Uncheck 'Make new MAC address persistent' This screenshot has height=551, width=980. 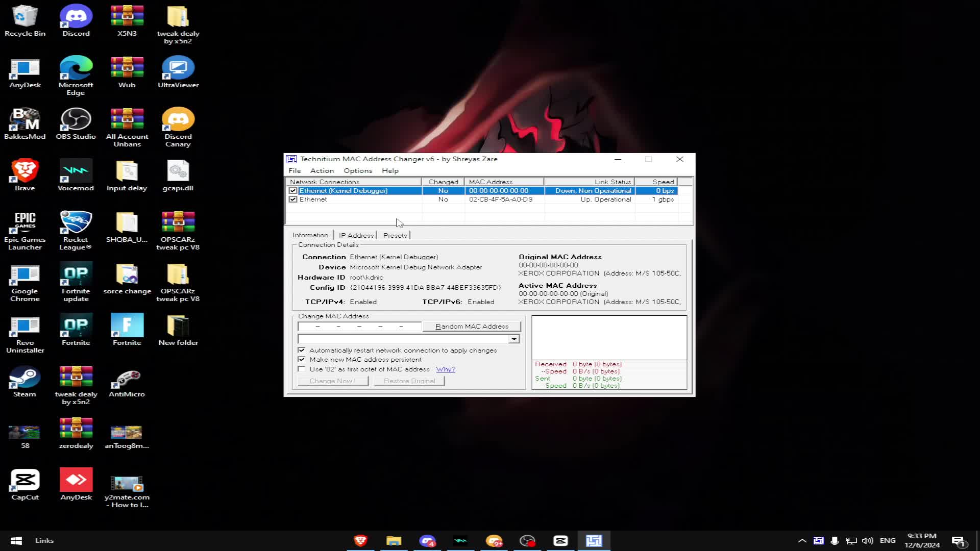(302, 359)
